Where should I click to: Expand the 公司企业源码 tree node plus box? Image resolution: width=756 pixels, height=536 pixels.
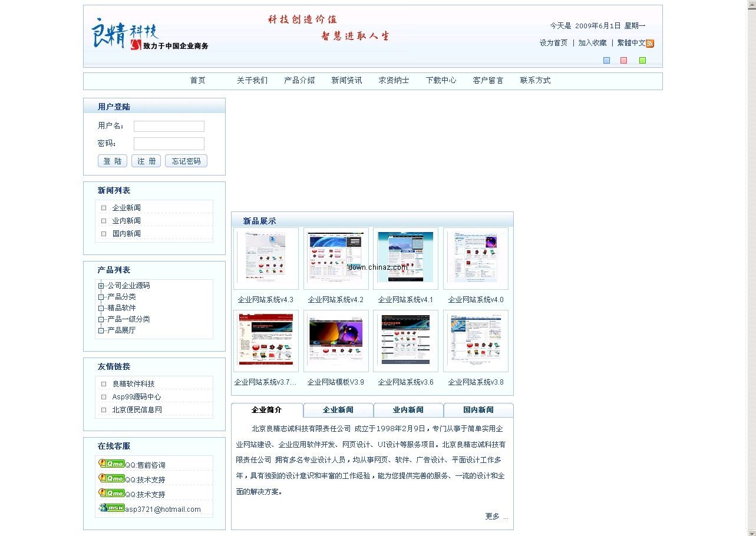(x=101, y=286)
